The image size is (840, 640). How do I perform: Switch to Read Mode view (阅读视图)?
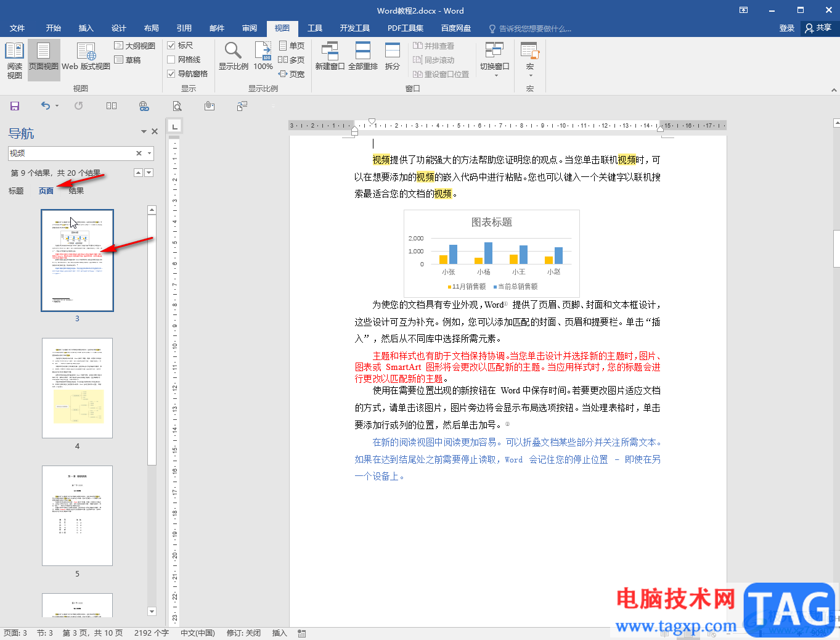pos(15,60)
